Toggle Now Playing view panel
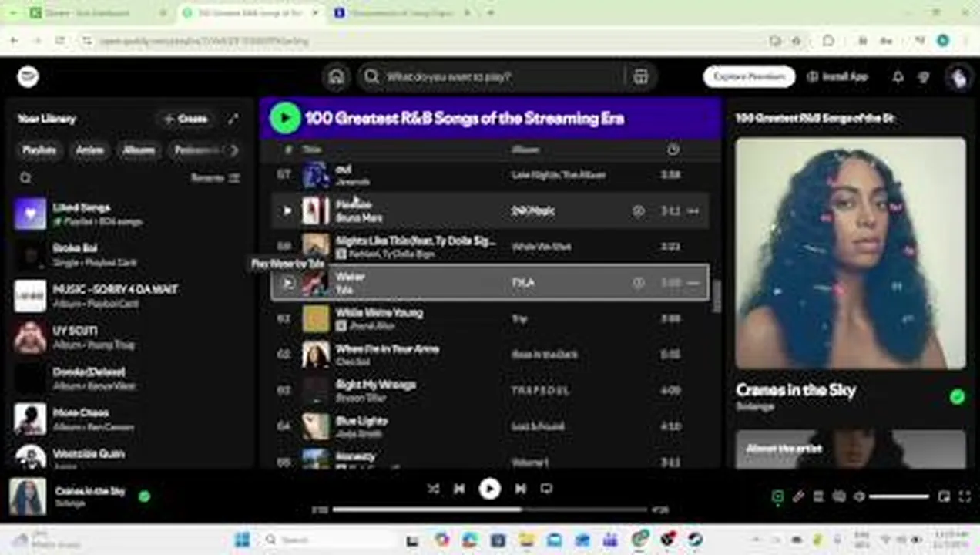Image resolution: width=980 pixels, height=555 pixels. click(777, 497)
